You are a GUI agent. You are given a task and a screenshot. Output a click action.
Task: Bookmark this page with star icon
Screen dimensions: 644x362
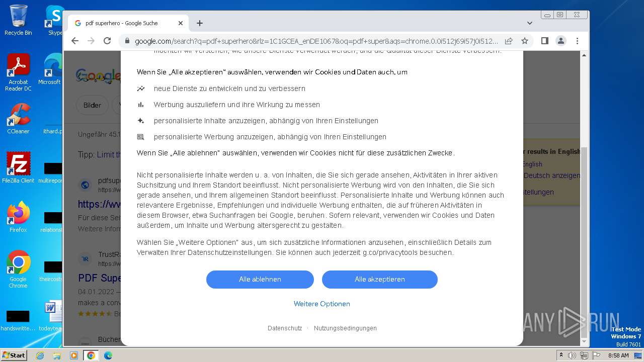525,41
